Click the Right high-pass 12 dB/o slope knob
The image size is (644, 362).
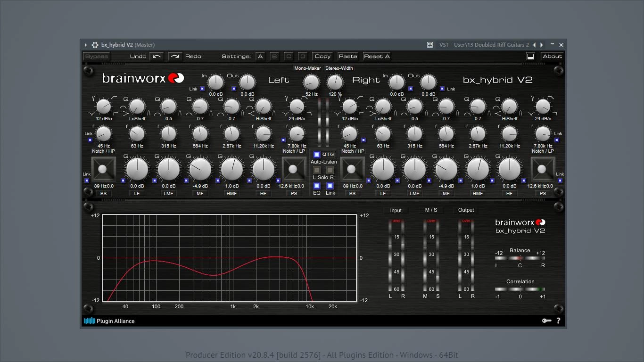(350, 107)
